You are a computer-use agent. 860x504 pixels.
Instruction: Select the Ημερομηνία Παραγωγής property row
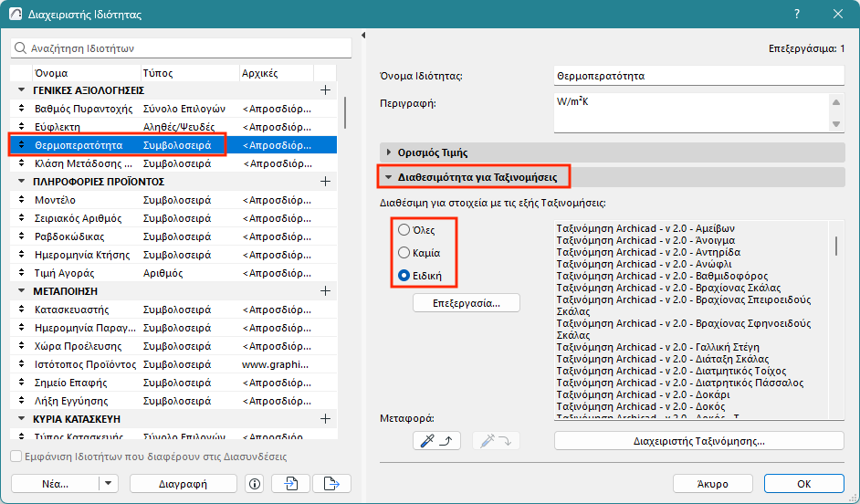[173, 328]
